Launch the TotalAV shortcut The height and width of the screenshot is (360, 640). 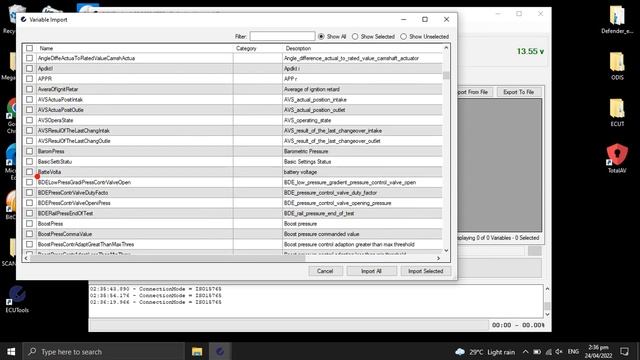(x=617, y=158)
